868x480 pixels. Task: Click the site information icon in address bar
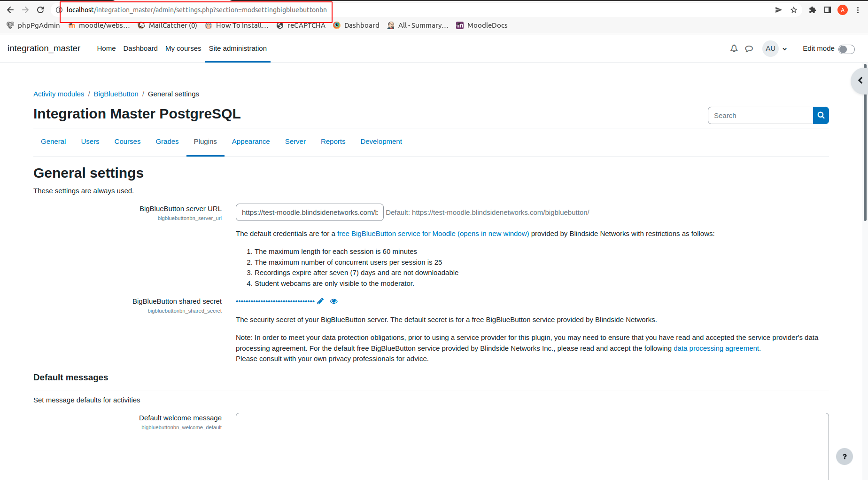coord(59,10)
